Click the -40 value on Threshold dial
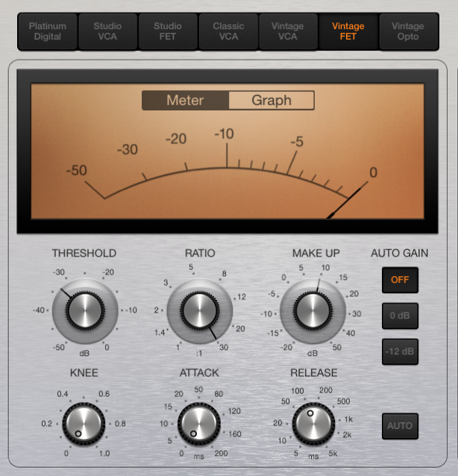Image resolution: width=458 pixels, height=476 pixels. 39,310
